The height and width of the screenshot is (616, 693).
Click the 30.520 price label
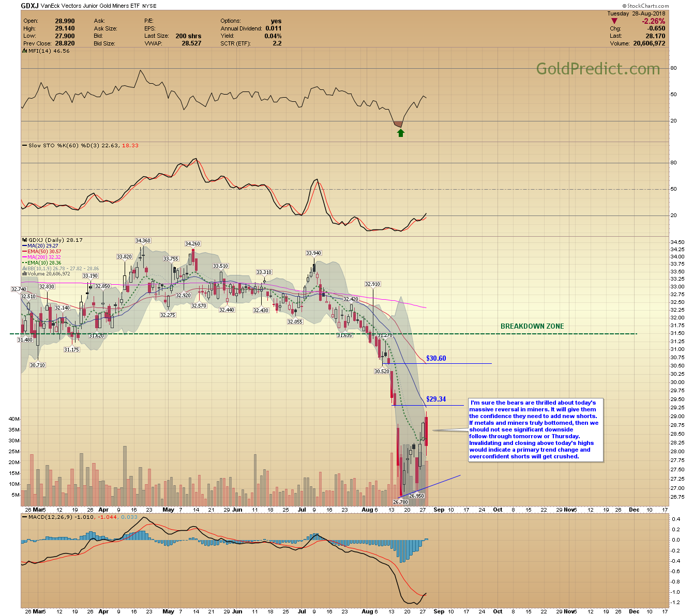coord(382,371)
